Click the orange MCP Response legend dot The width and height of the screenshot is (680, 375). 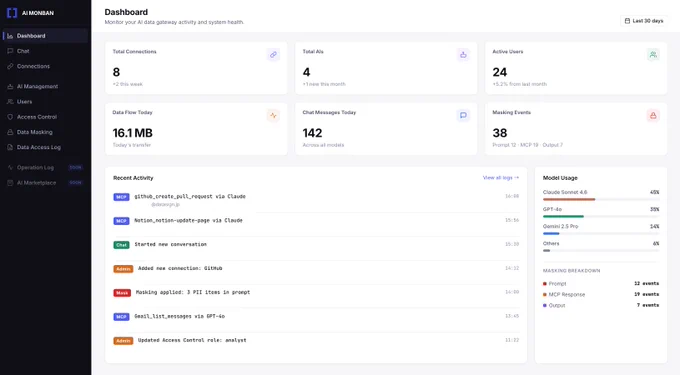coord(545,295)
